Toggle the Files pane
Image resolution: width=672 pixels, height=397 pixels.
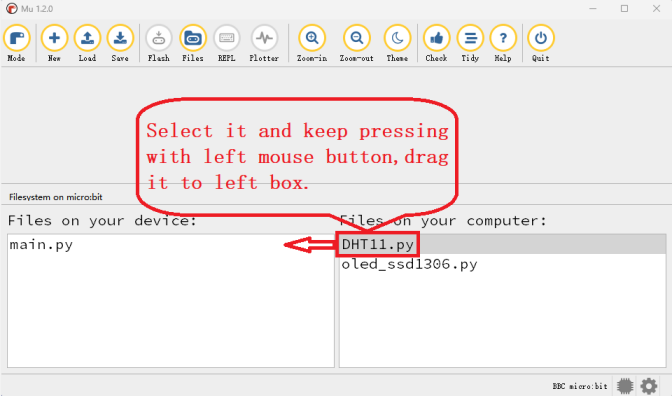click(x=192, y=43)
